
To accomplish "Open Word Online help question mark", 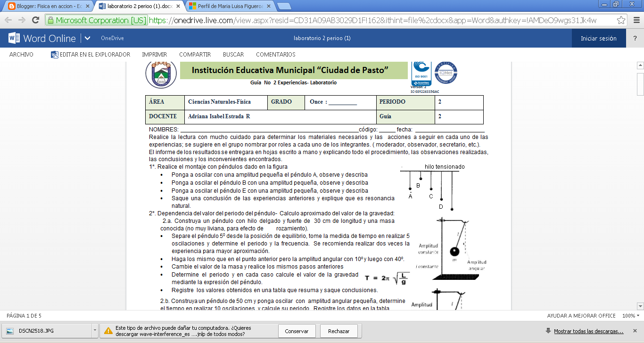I will pyautogui.click(x=635, y=39).
